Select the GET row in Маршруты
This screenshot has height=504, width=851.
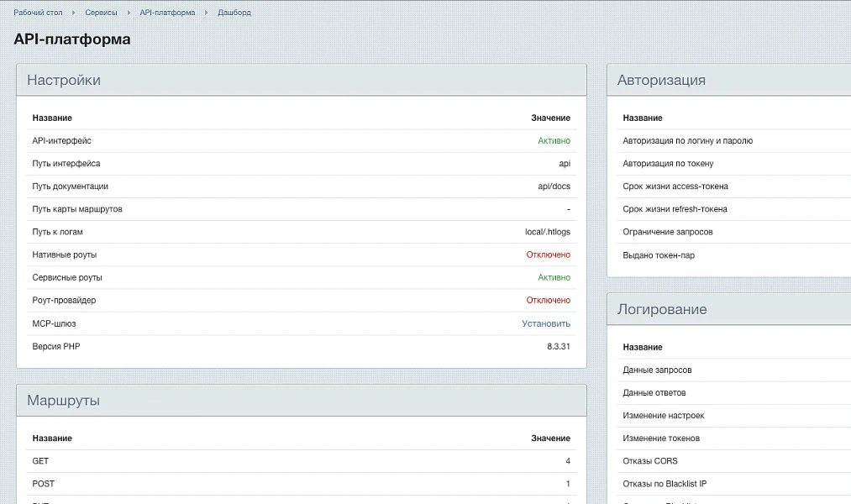point(302,460)
